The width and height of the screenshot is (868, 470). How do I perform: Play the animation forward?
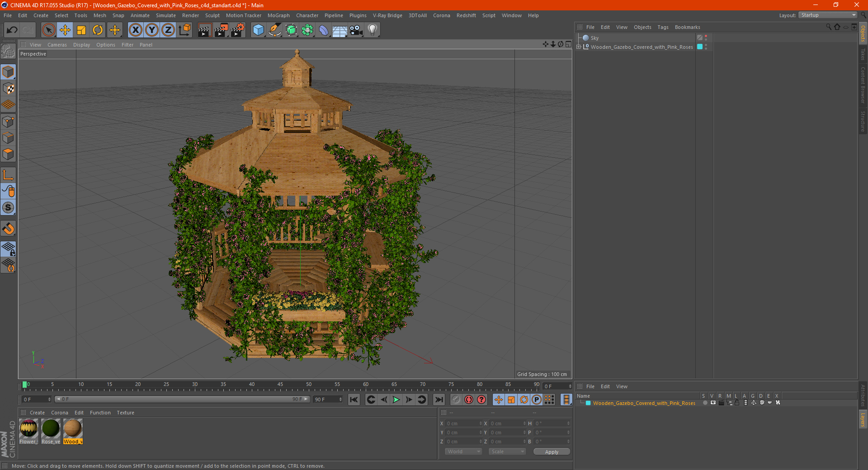point(396,399)
